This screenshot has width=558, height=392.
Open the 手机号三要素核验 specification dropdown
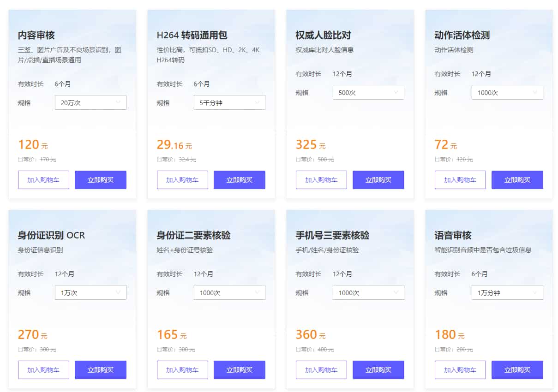click(368, 292)
